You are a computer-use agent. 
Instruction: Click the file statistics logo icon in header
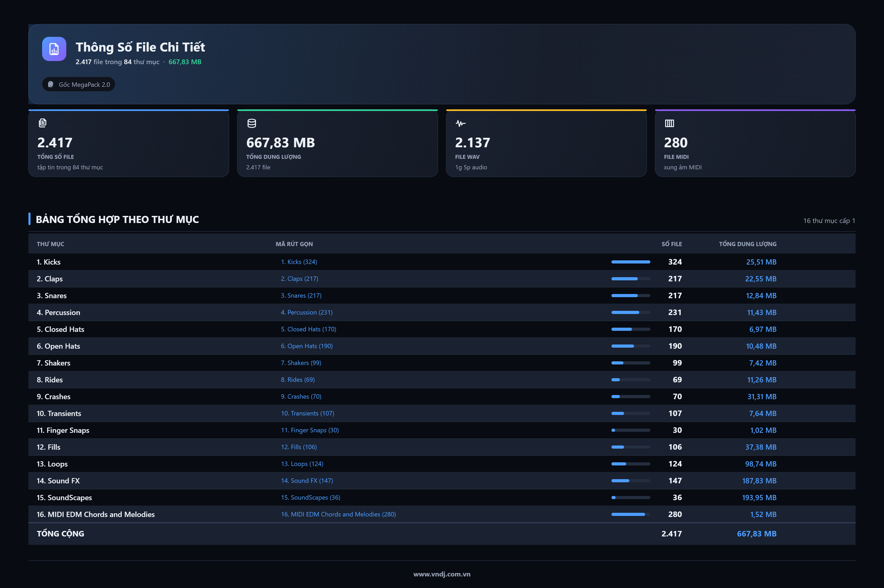pyautogui.click(x=54, y=49)
